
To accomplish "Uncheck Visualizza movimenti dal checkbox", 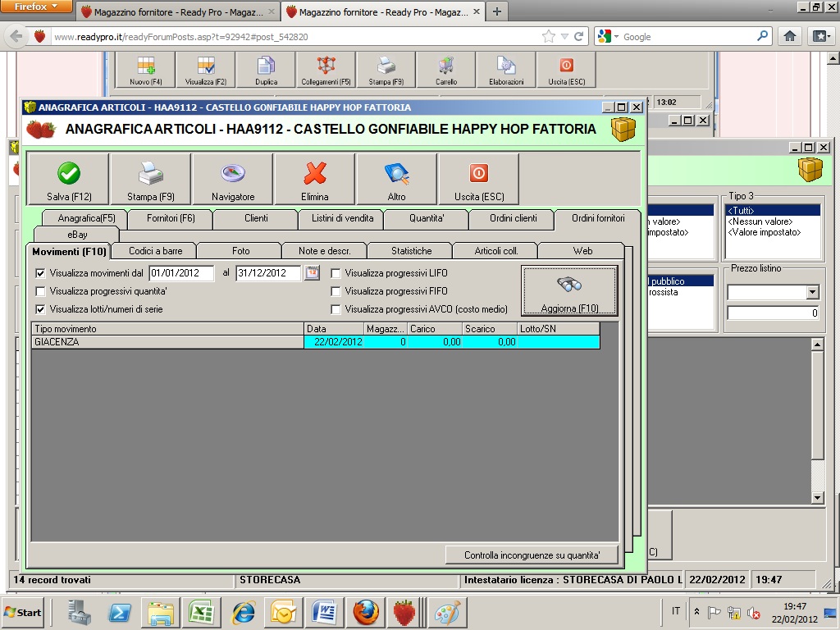I will click(x=41, y=273).
